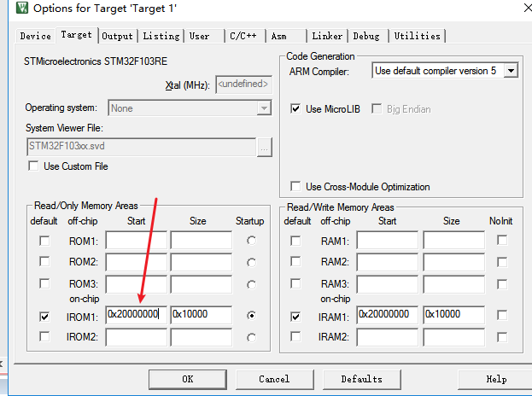Image resolution: width=532 pixels, height=396 pixels.
Task: Click the IROM1 Size field showing 0x10000
Action: [x=202, y=315]
